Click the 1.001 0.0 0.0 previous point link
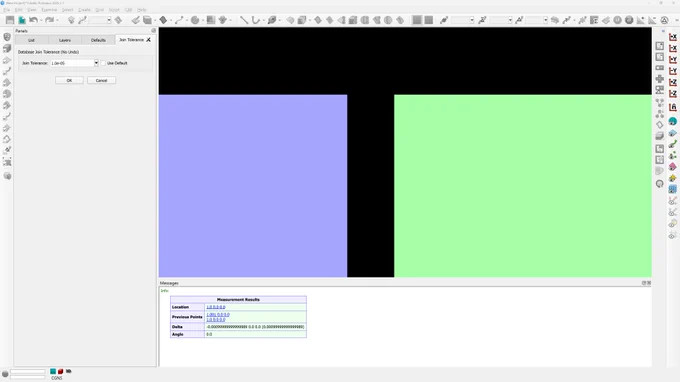Screen dimensions: 680x382 tap(218, 315)
